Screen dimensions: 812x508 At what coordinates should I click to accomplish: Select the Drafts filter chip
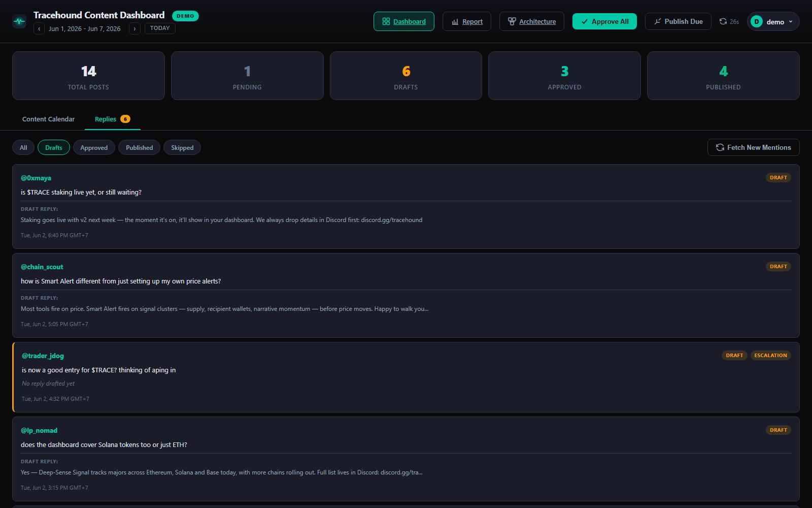click(54, 147)
